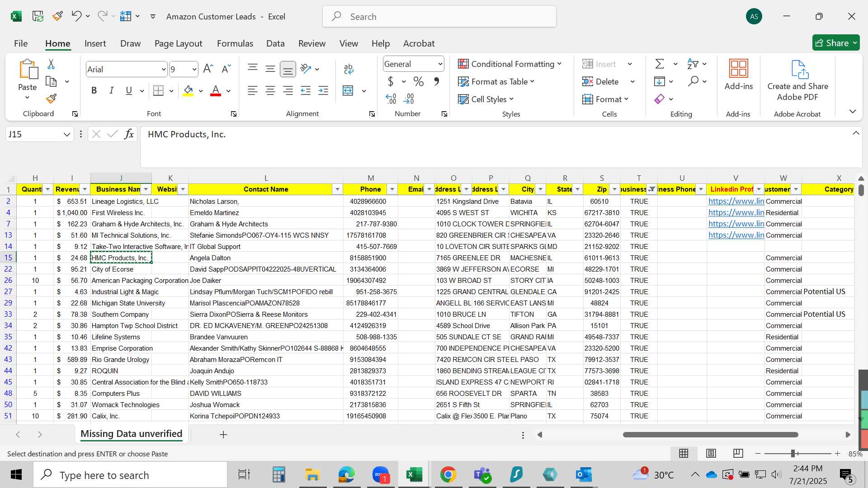Click the Increase Indent icon
Screen dimensions: 868x488
tap(323, 90)
